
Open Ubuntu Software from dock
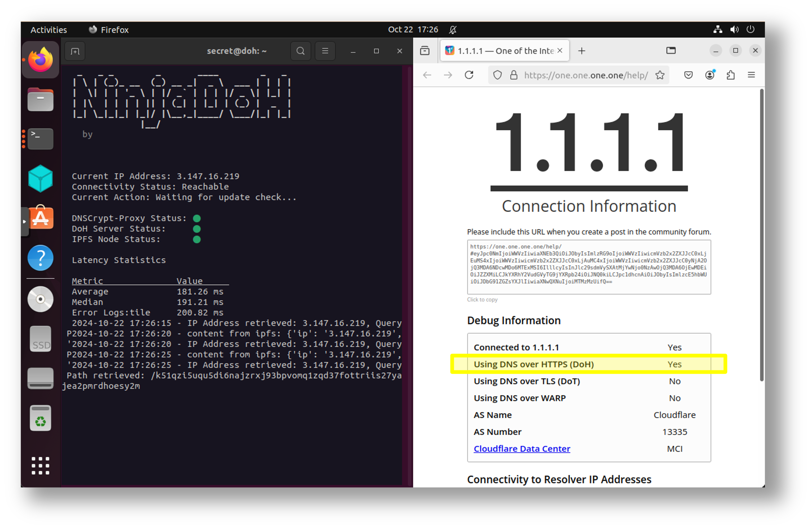(40, 218)
